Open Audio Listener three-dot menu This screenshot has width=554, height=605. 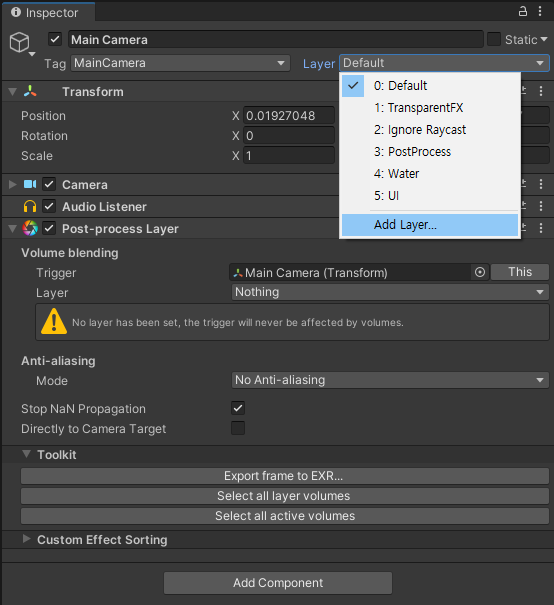tap(541, 206)
